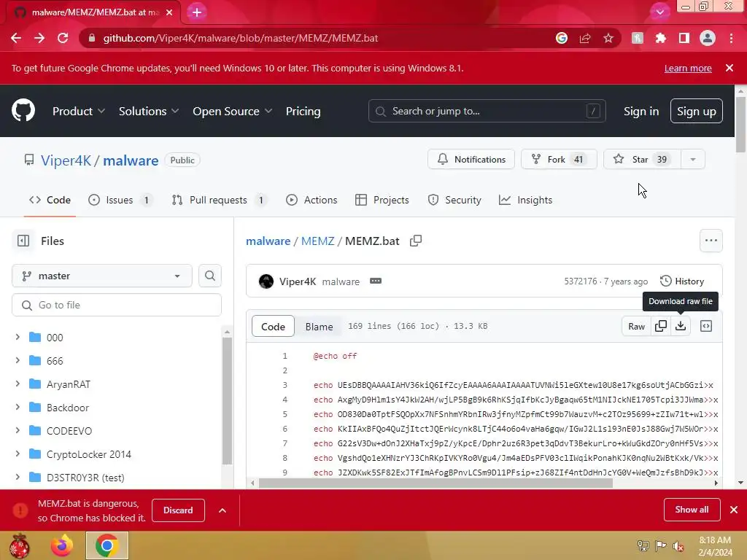Expand the 000 folder
Screen dimensions: 747x560
(x=18, y=337)
